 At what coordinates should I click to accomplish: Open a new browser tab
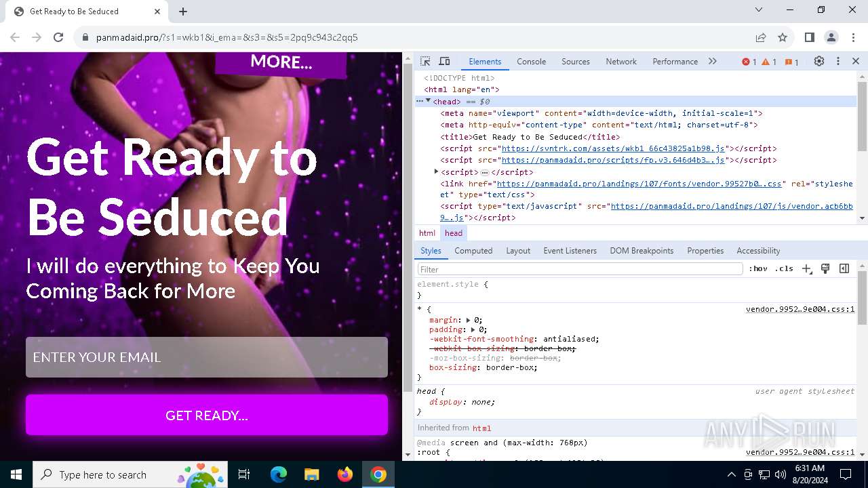click(183, 11)
